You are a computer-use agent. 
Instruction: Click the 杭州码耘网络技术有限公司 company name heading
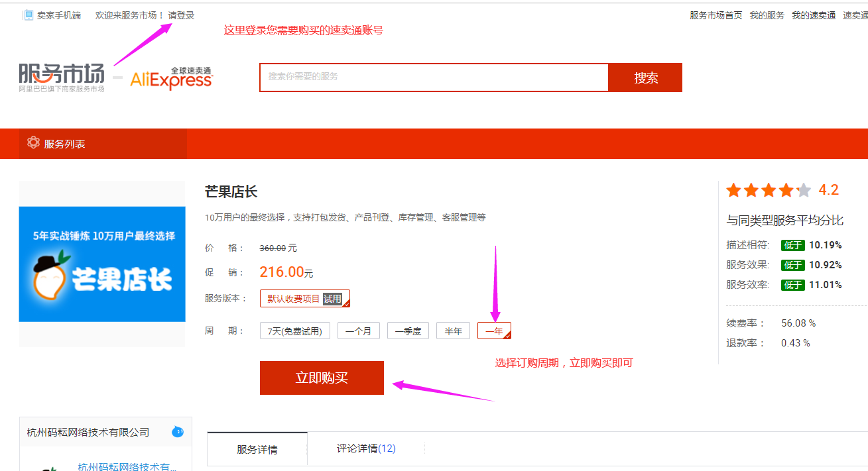click(88, 432)
